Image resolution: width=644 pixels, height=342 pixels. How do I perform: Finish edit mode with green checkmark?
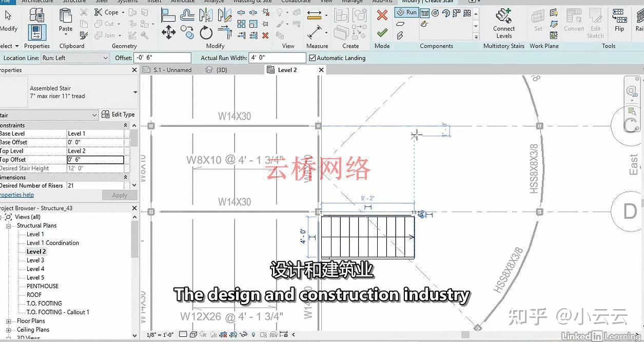382,33
